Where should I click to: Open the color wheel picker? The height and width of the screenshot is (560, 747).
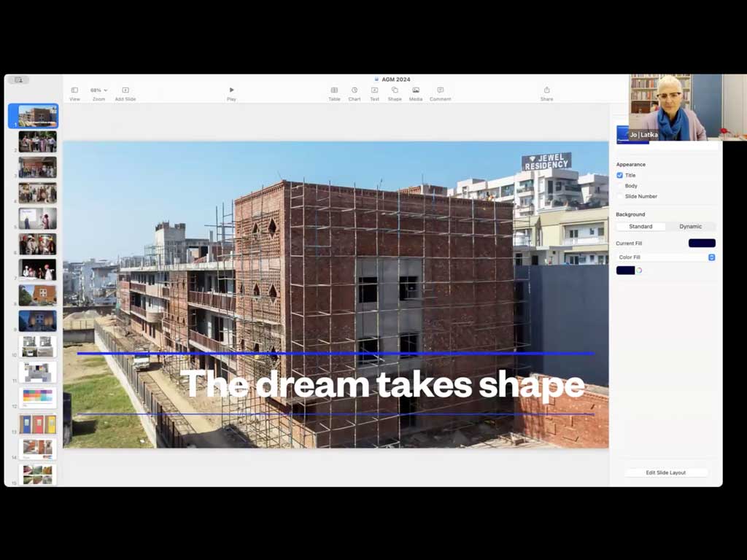tap(639, 271)
